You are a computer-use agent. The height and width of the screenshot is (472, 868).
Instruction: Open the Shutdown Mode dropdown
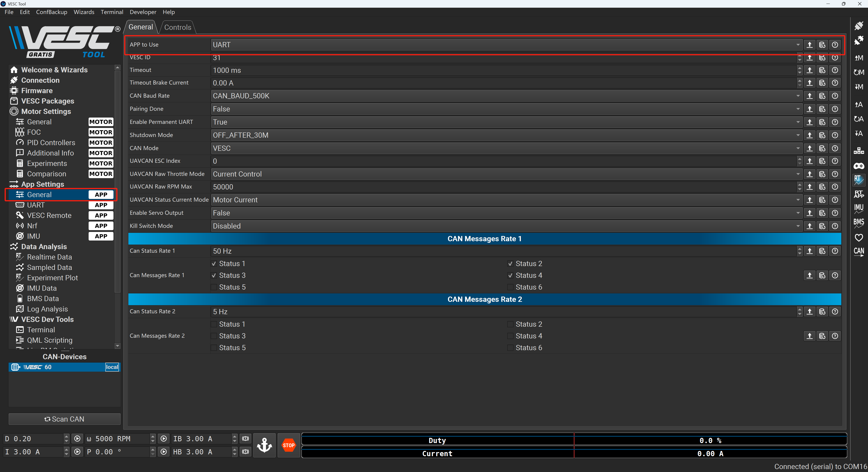tap(506, 135)
